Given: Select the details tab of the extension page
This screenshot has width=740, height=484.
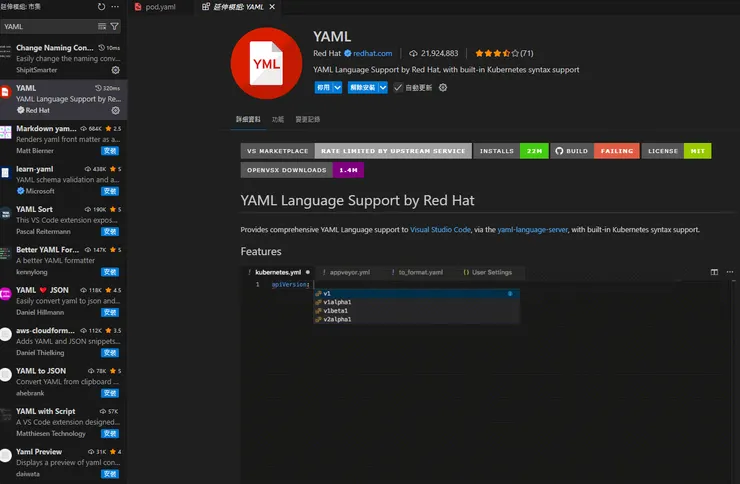Looking at the screenshot, I should (x=248, y=119).
